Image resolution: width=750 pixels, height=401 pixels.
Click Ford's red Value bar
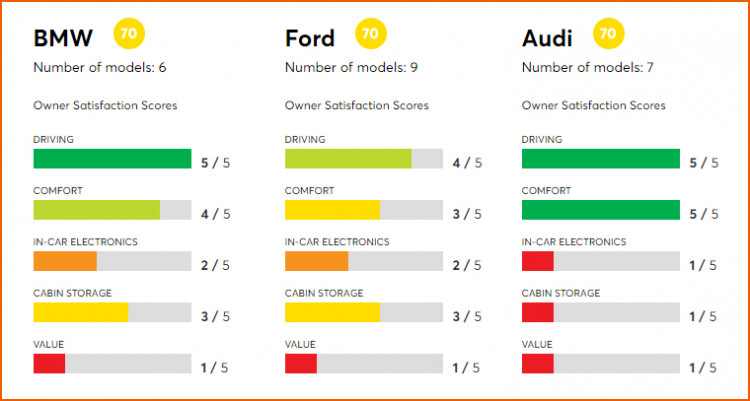pos(300,364)
